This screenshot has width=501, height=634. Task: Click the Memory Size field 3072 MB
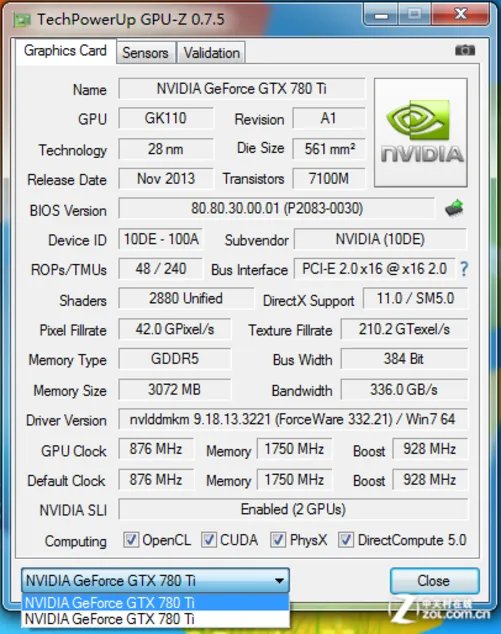175,390
